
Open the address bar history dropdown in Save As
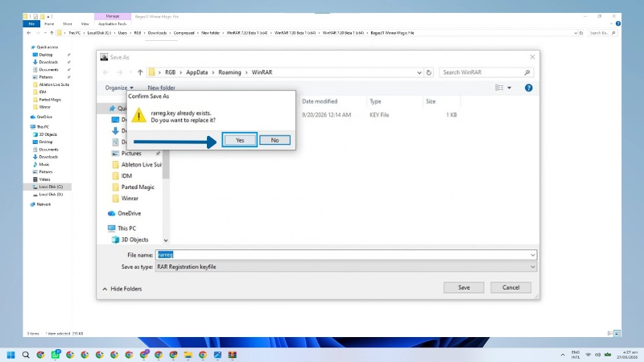click(419, 72)
